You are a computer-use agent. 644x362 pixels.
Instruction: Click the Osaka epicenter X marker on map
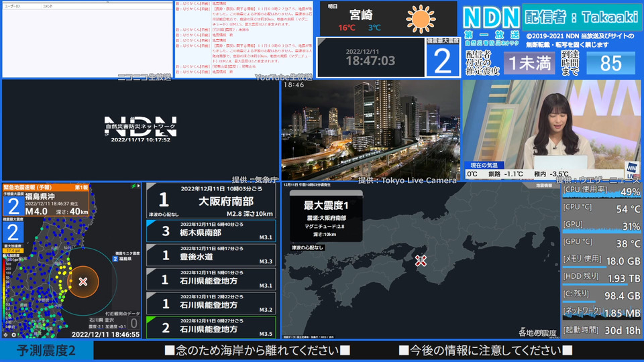click(421, 261)
